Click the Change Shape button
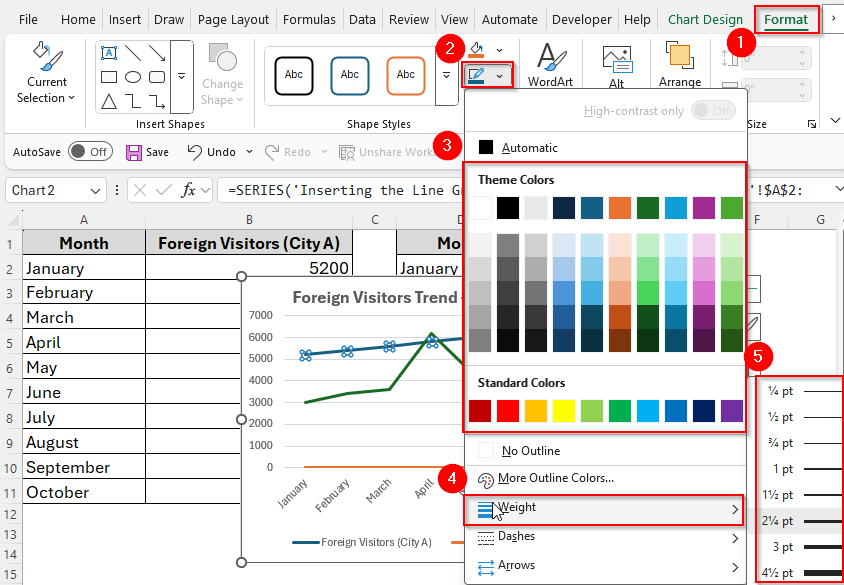 pyautogui.click(x=222, y=70)
